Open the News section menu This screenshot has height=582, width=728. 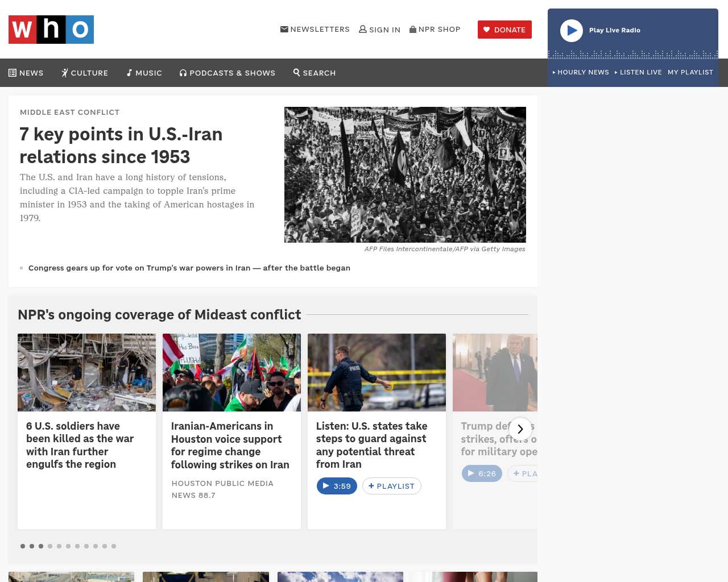tap(26, 73)
